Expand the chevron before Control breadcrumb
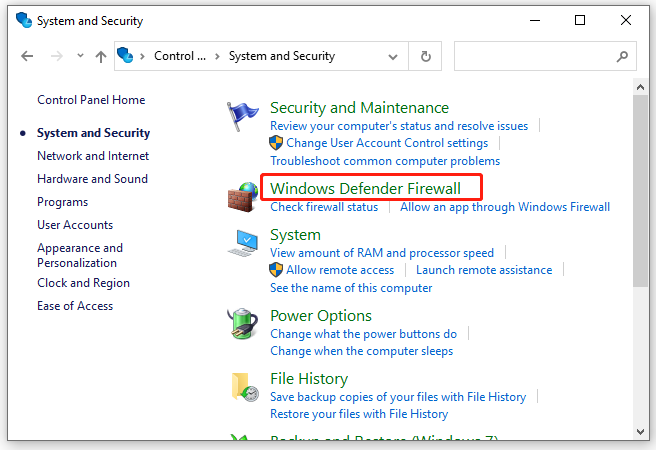The height and width of the screenshot is (450, 656). [x=142, y=56]
